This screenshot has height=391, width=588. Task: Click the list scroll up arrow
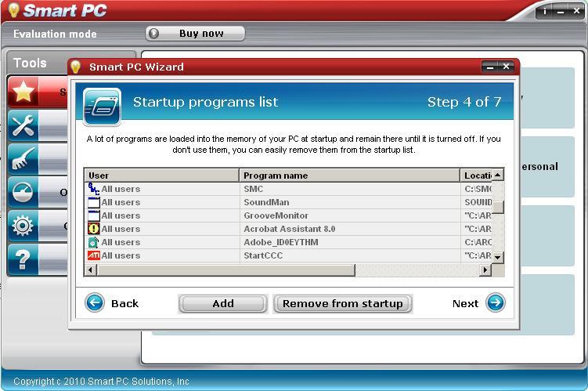[x=497, y=175]
